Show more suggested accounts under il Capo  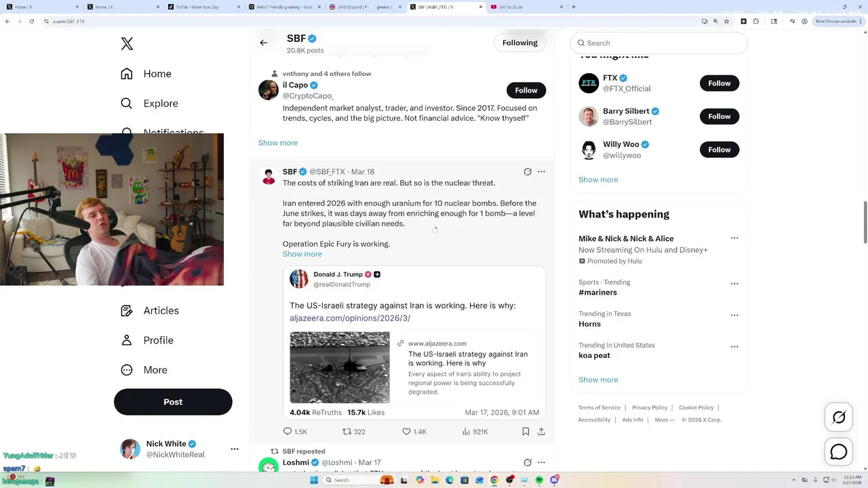(x=278, y=143)
